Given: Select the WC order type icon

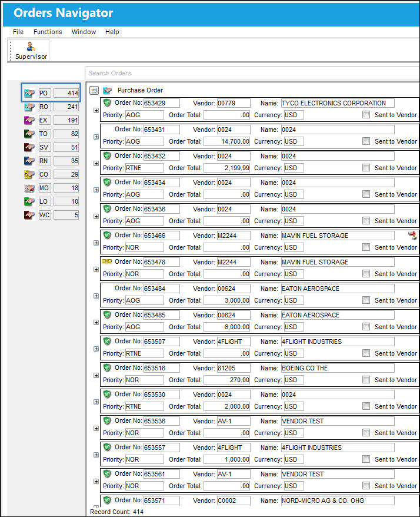Looking at the screenshot, I should pyautogui.click(x=29, y=215).
